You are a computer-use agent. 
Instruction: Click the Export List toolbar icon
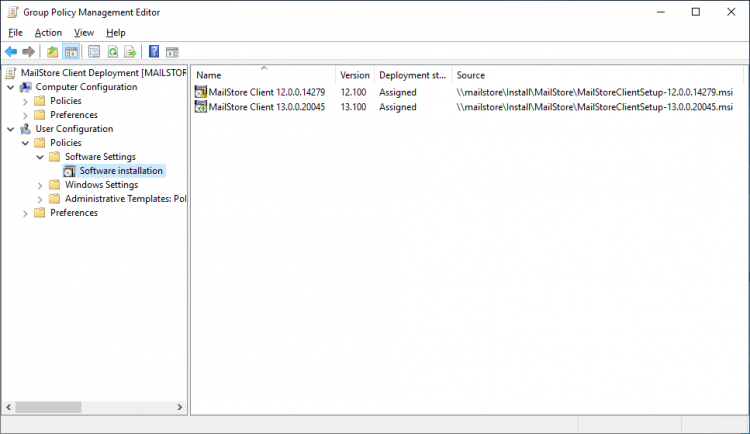(x=130, y=52)
